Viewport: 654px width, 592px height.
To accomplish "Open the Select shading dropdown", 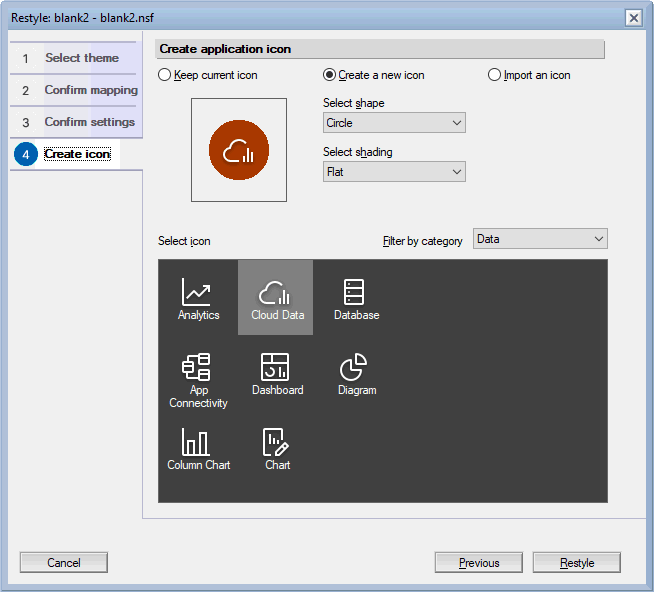I will pyautogui.click(x=394, y=172).
